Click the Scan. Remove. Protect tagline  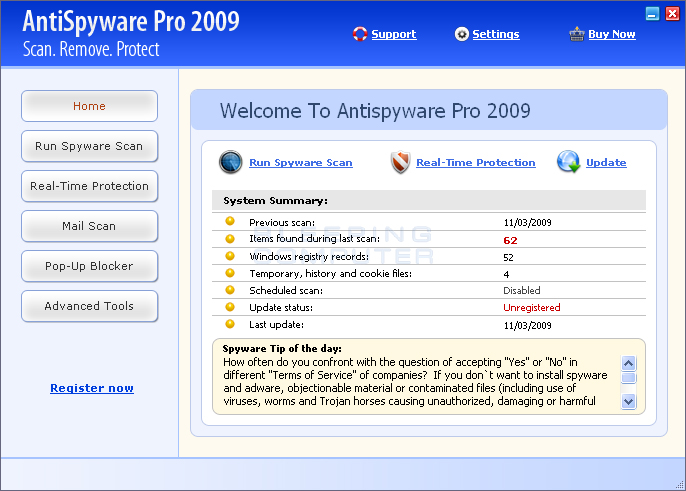point(91,49)
